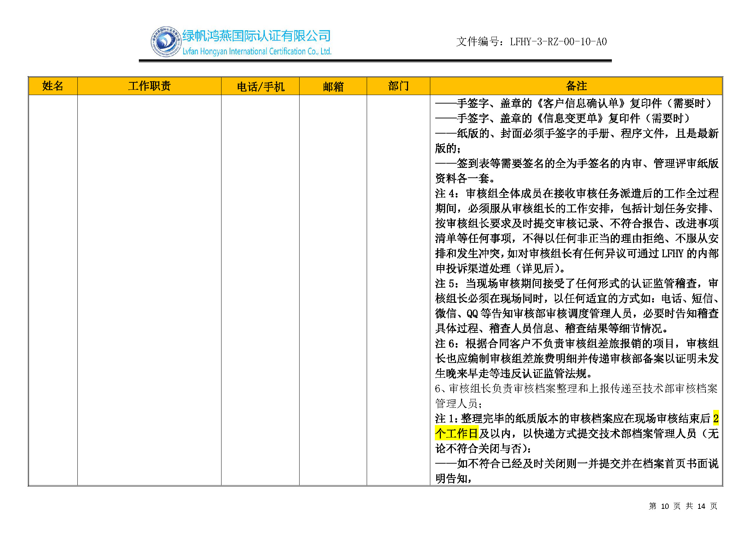Click the highlighted number 2 at the line end

tap(715, 418)
